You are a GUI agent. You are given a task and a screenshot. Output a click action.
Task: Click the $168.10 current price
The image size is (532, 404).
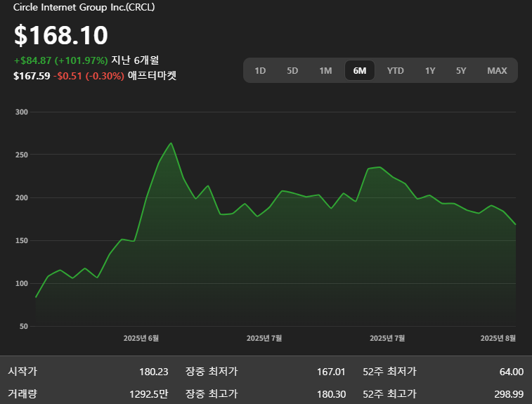click(61, 35)
